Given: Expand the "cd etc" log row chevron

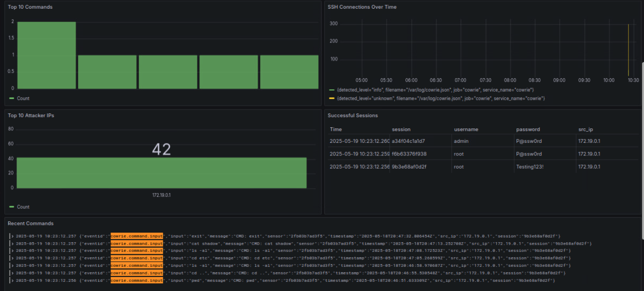Looking at the screenshot, I should [13, 258].
